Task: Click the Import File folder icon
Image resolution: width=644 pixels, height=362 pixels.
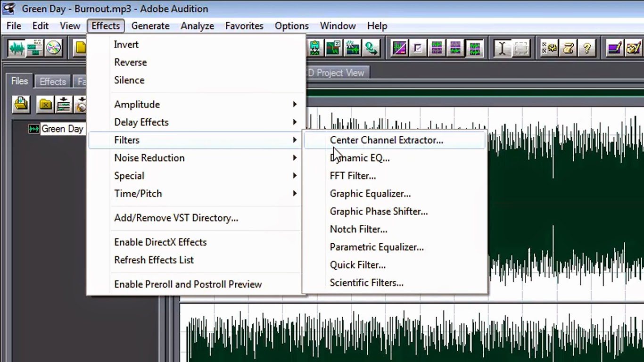Action: [x=21, y=104]
